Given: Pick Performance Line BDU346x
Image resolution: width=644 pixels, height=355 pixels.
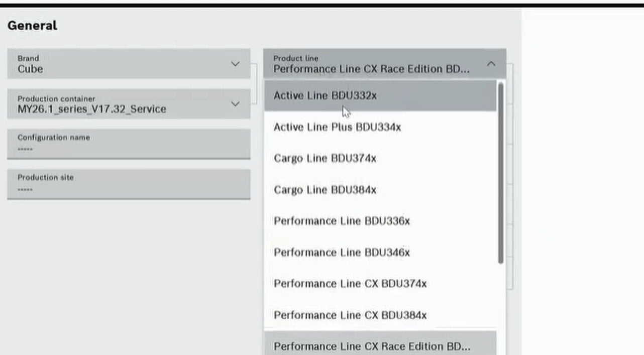Looking at the screenshot, I should [380, 252].
